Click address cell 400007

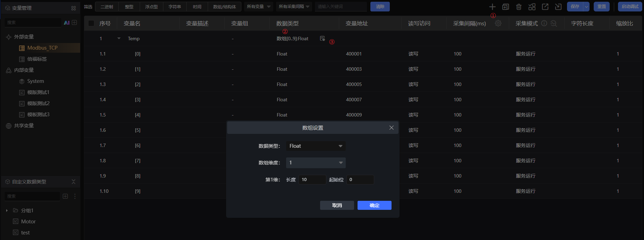(354, 100)
